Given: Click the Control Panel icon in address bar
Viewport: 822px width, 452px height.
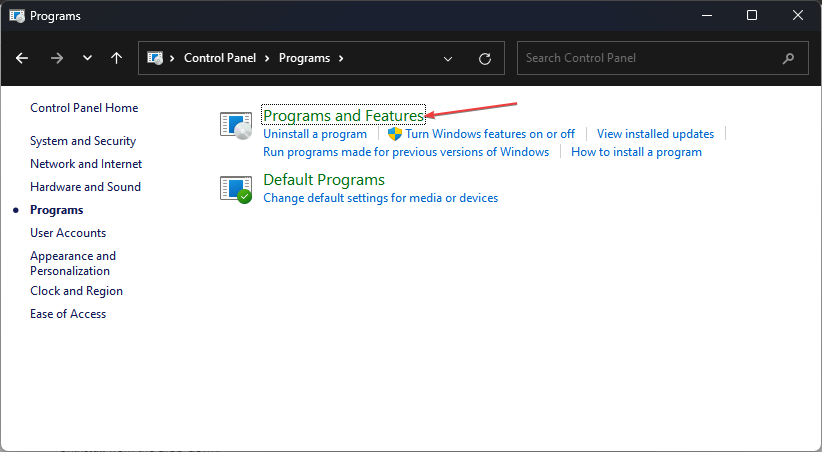Looking at the screenshot, I should pos(156,58).
